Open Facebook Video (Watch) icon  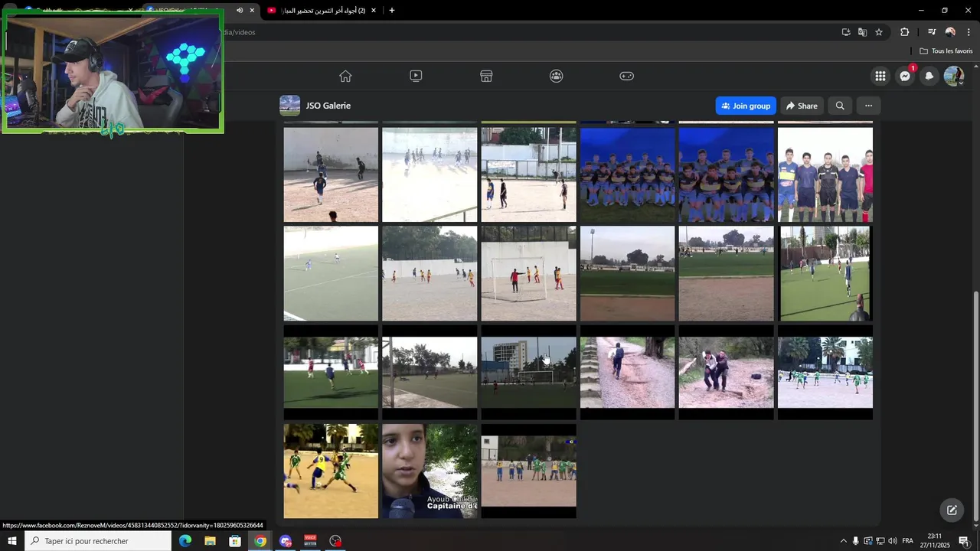(416, 76)
